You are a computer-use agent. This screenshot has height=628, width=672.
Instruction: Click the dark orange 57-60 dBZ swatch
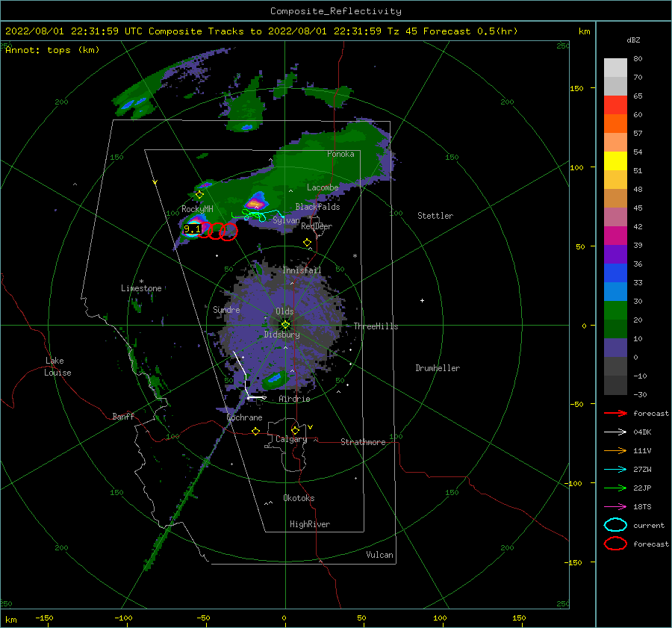(x=615, y=124)
